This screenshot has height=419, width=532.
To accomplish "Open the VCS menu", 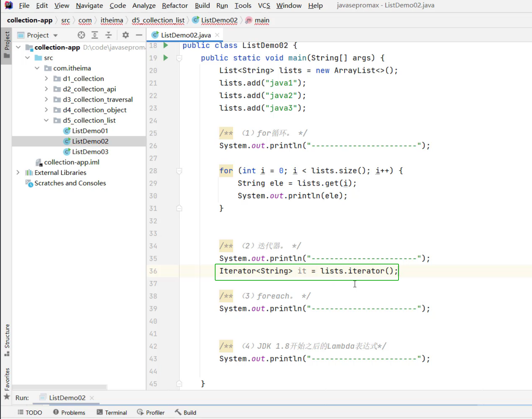I will (264, 6).
